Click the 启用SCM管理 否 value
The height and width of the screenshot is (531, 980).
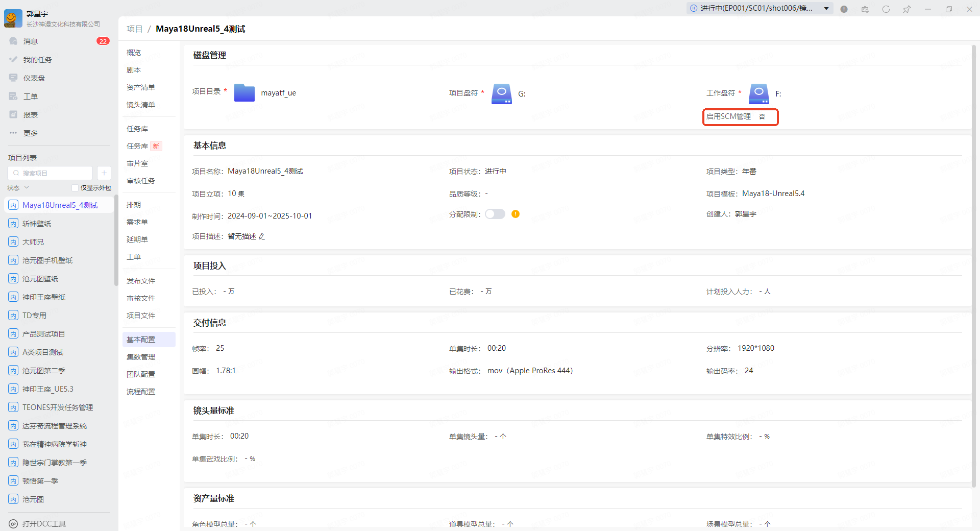(x=762, y=116)
